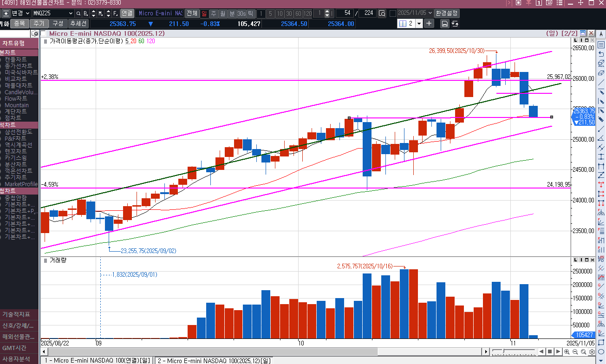Click the symbol search magnifier icon

[x=78, y=13]
